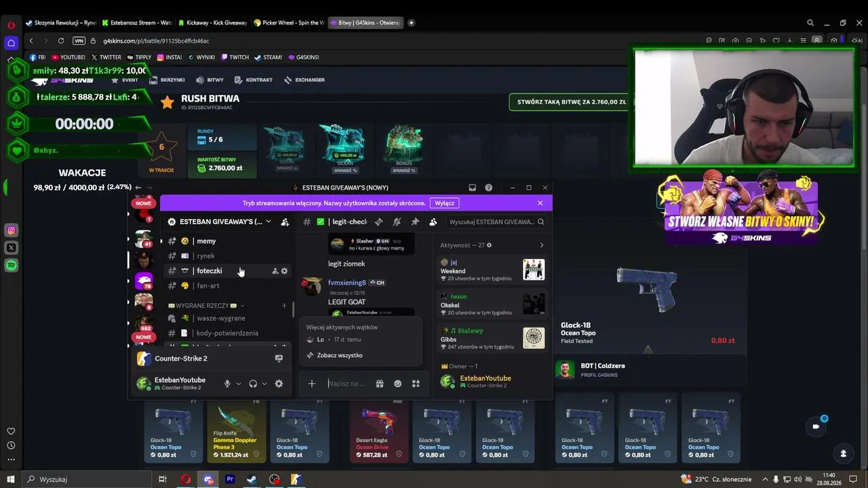Open YOUTUBE! bookmark

tap(68, 58)
